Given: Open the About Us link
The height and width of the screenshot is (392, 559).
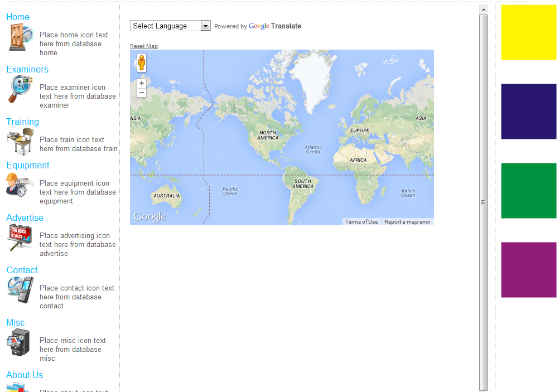Looking at the screenshot, I should coord(25,375).
